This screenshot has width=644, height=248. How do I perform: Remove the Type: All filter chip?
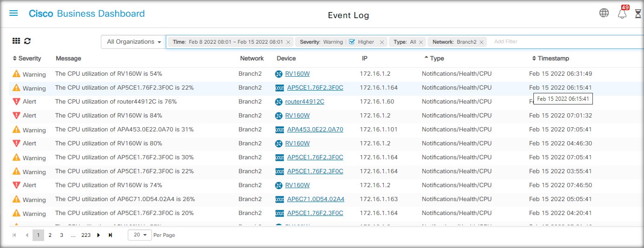coord(421,42)
